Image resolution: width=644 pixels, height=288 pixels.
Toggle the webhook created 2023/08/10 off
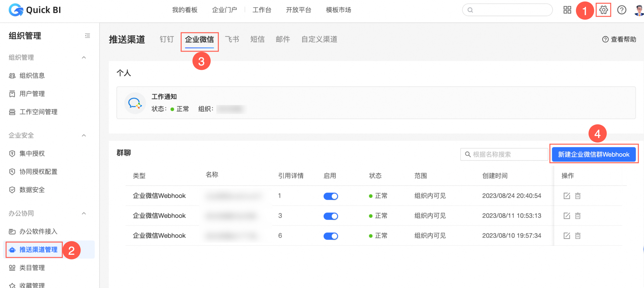click(x=331, y=236)
